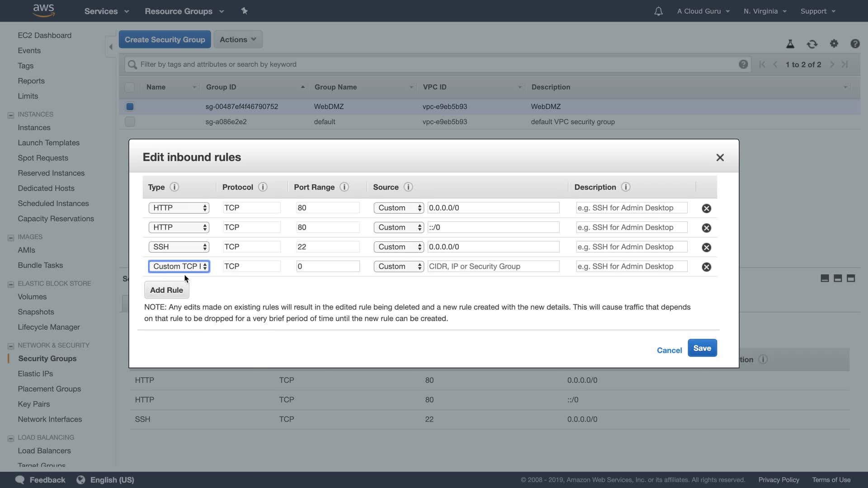Click the help question mark icon
Screen dimensions: 868x488
pyautogui.click(x=854, y=44)
